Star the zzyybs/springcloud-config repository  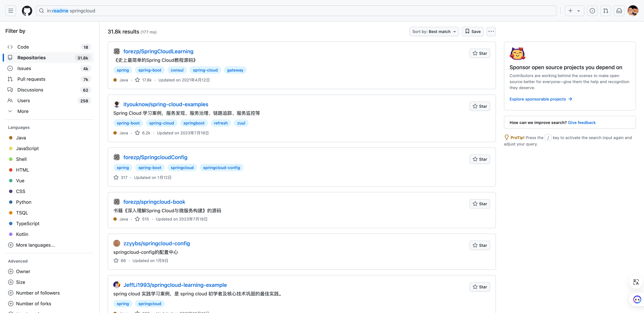click(x=479, y=245)
